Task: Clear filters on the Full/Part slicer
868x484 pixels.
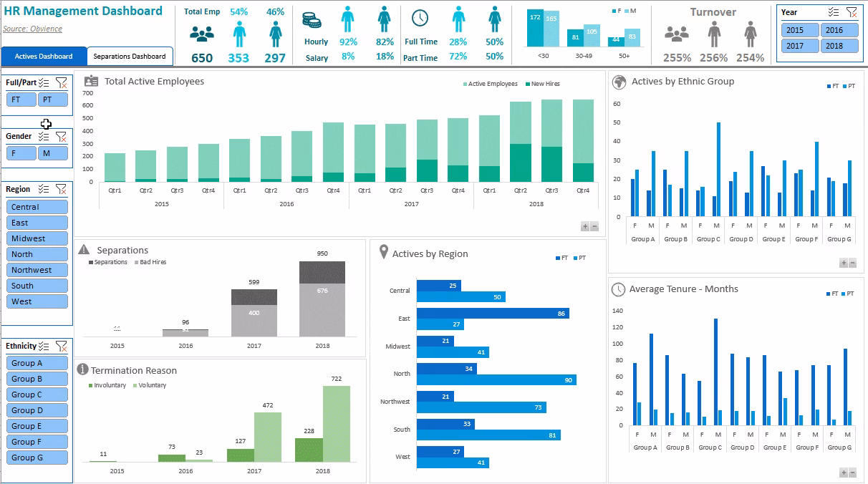Action: 62,83
